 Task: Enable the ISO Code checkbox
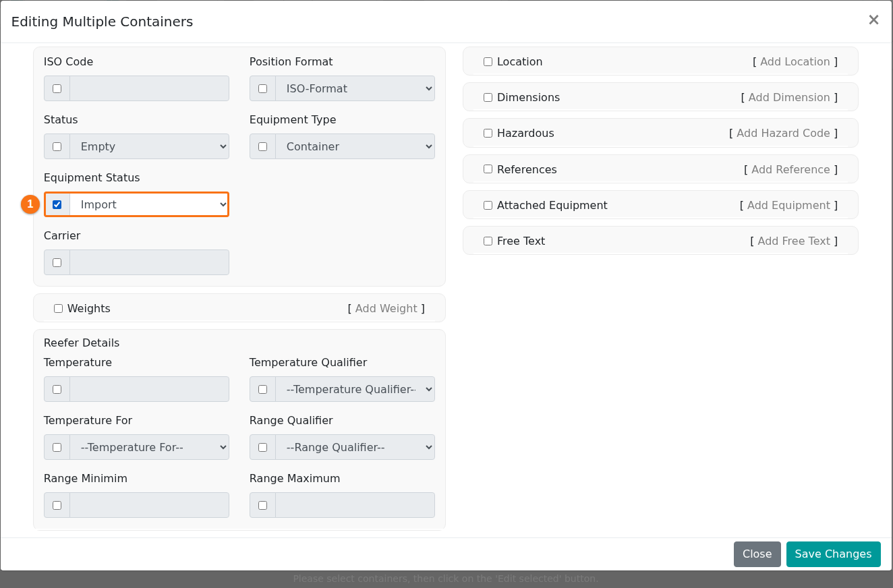pyautogui.click(x=57, y=88)
